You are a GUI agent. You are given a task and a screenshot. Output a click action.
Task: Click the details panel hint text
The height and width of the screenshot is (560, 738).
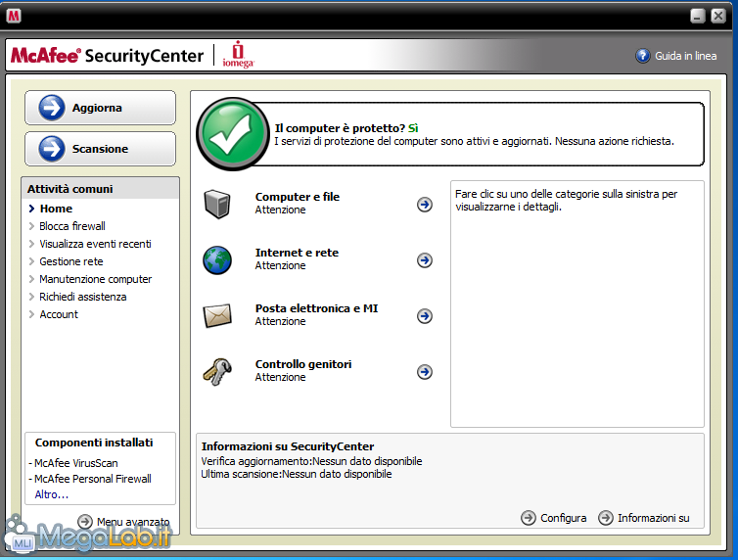[566, 200]
